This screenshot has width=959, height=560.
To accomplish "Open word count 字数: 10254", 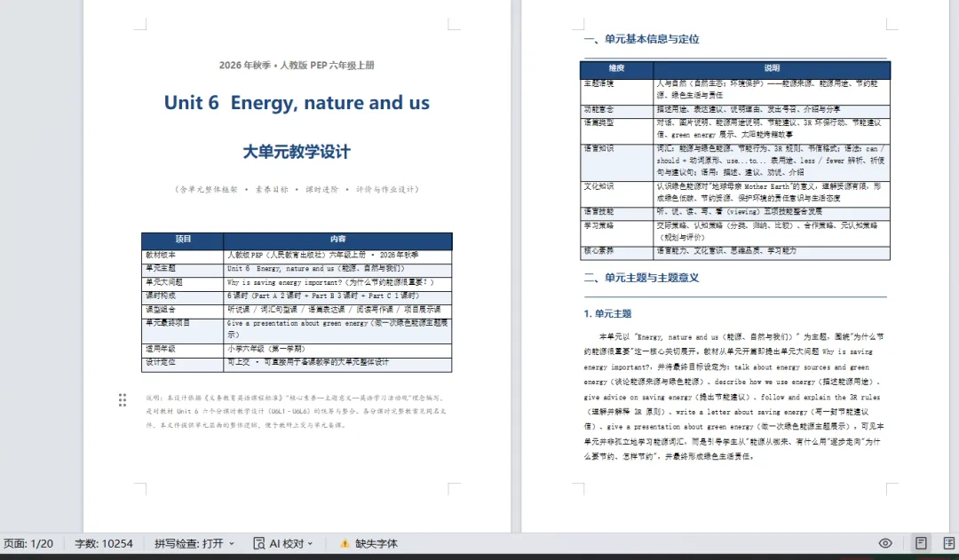I will coord(104,543).
